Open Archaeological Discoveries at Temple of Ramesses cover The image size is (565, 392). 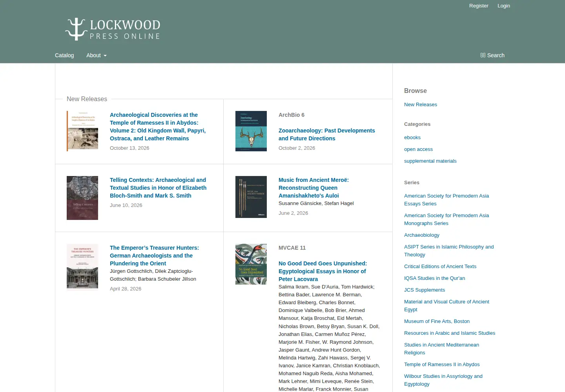coord(82,131)
